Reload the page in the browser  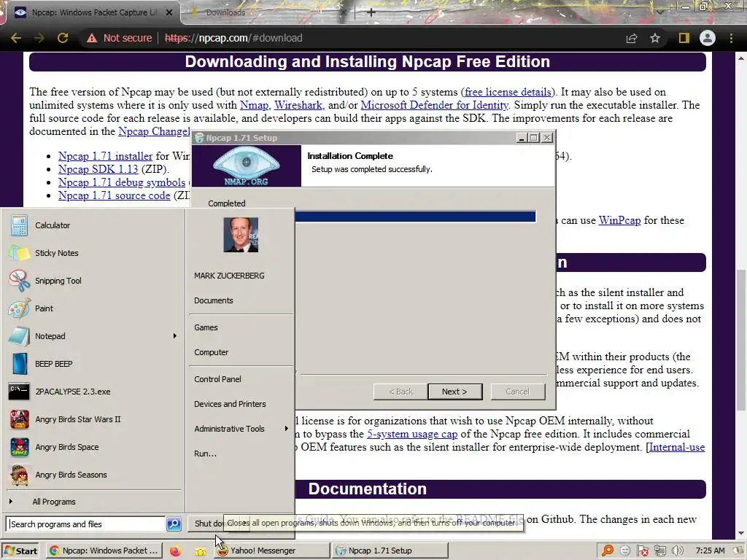63,38
